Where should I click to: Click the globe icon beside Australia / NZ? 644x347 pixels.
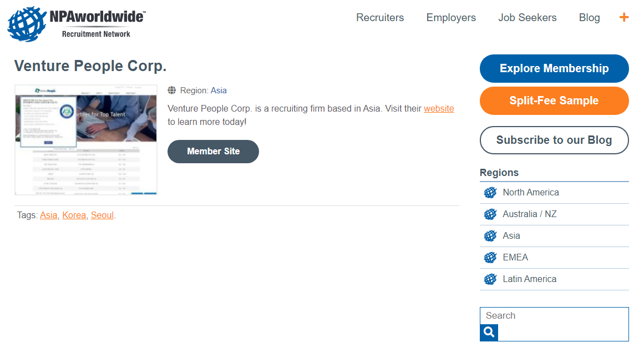(x=490, y=214)
